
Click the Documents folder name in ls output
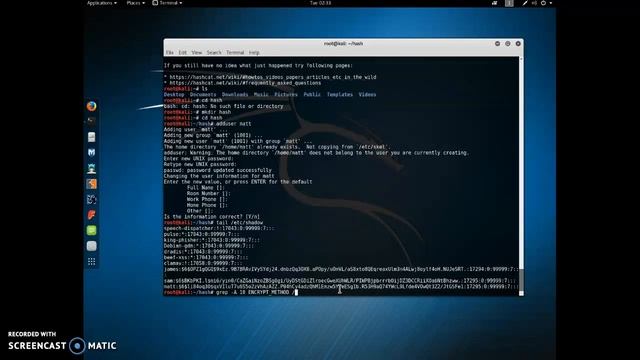click(x=203, y=95)
